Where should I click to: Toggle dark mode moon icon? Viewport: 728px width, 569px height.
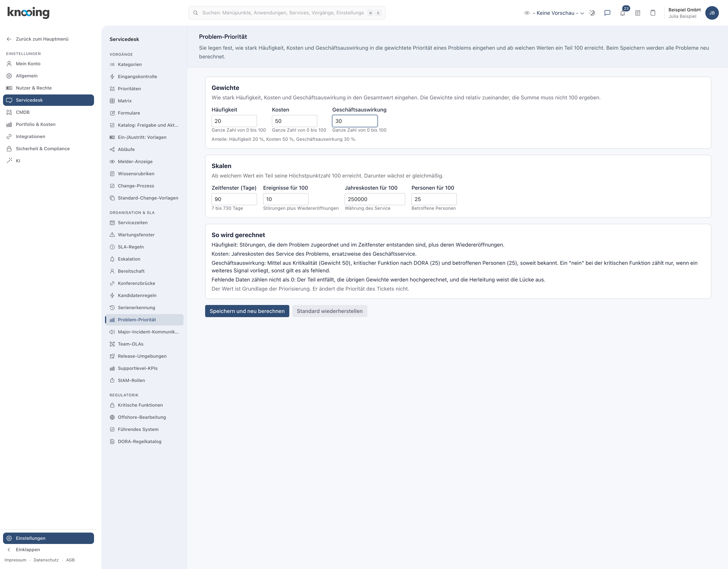[x=592, y=13]
